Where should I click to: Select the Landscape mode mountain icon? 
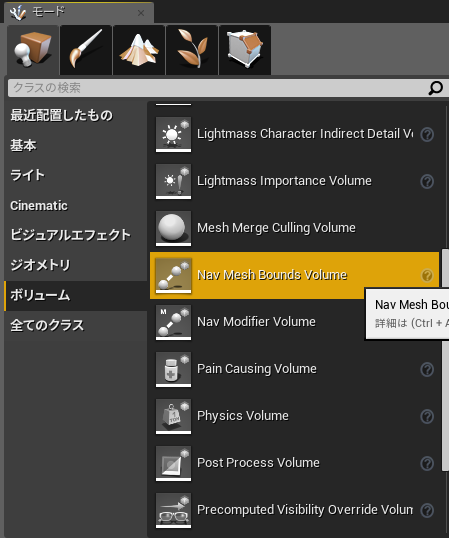pyautogui.click(x=139, y=50)
